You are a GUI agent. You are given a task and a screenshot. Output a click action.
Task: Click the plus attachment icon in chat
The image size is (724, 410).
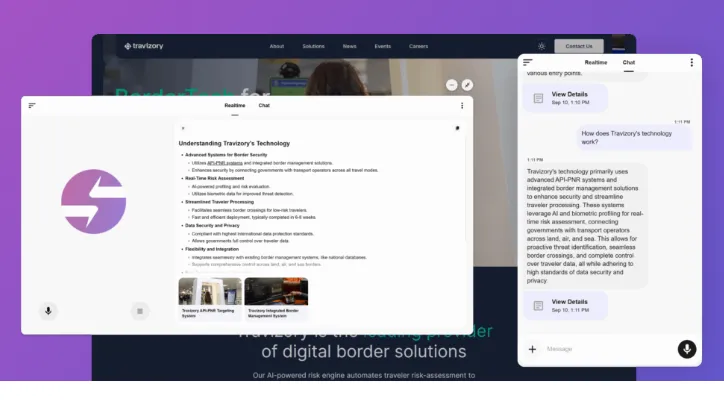(x=532, y=349)
